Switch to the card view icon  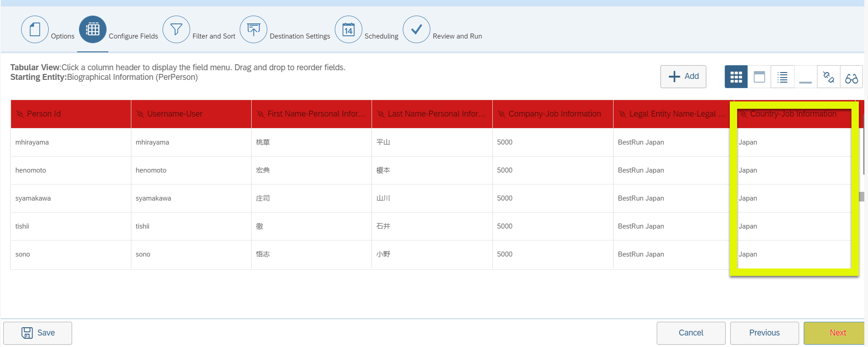click(x=760, y=77)
